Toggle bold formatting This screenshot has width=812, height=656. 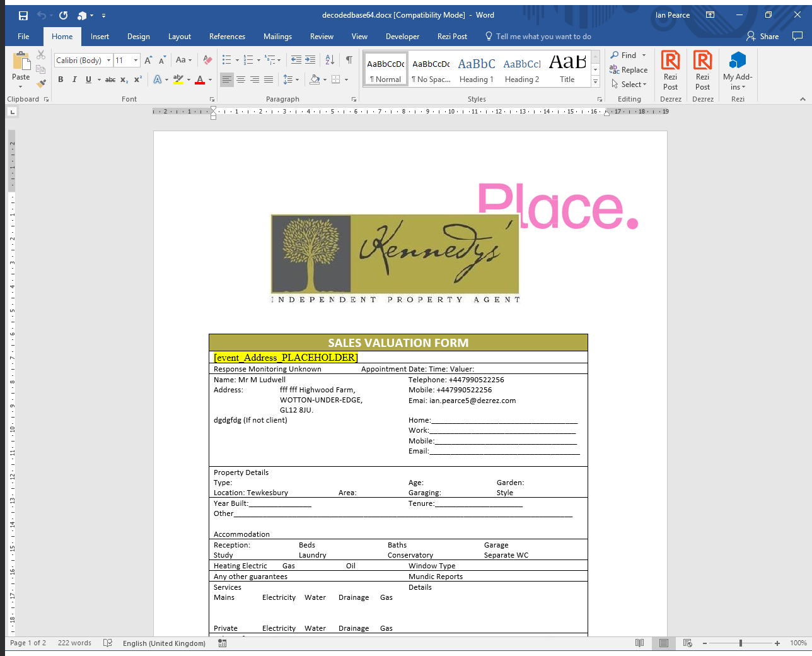(61, 79)
